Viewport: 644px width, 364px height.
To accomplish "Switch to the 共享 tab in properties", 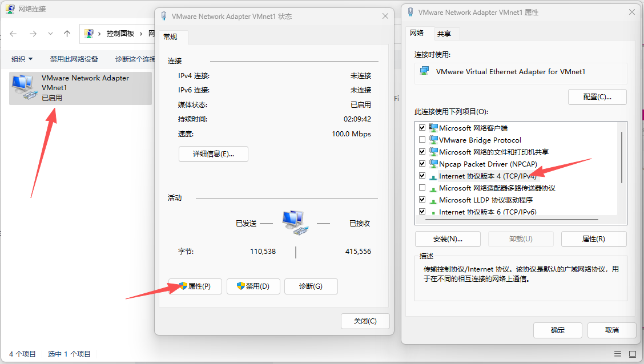I will [x=444, y=34].
